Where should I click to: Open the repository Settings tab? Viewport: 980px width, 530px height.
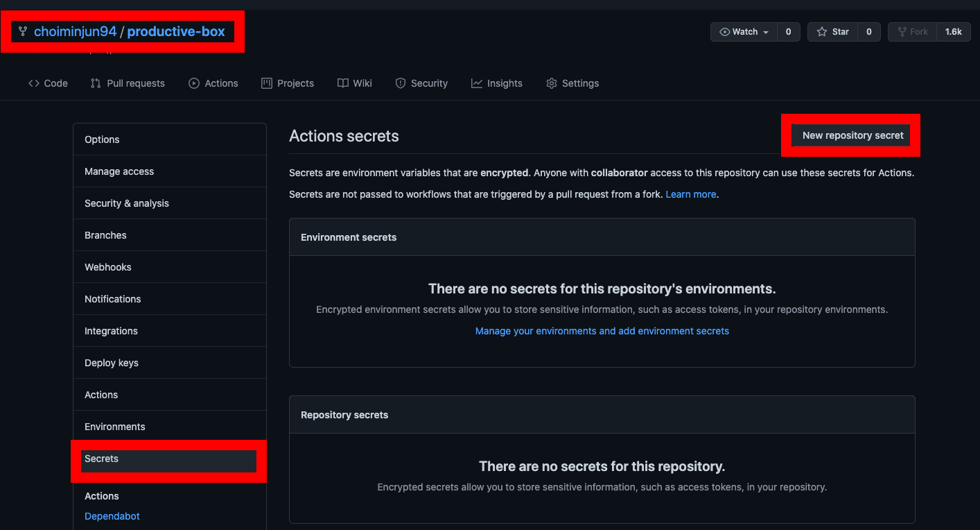click(572, 83)
